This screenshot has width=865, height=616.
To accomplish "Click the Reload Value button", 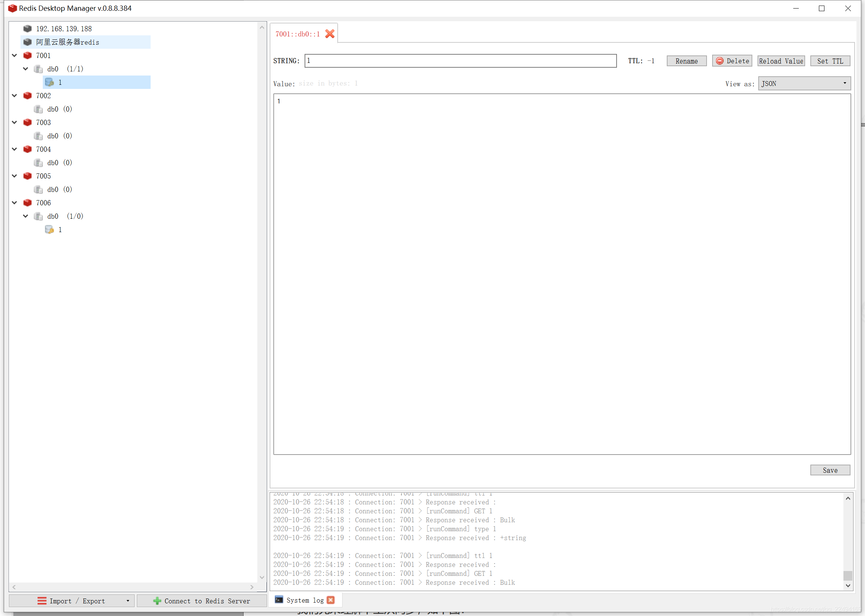I will pyautogui.click(x=781, y=61).
